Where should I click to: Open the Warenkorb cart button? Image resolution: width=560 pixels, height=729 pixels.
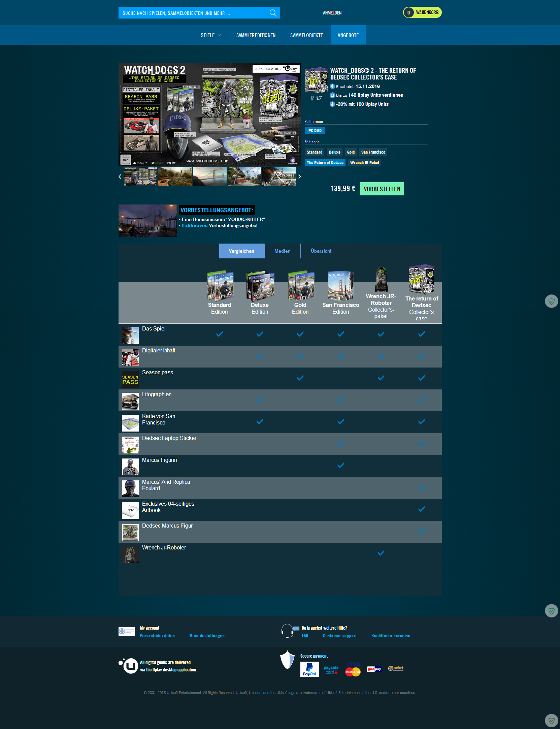pos(422,12)
